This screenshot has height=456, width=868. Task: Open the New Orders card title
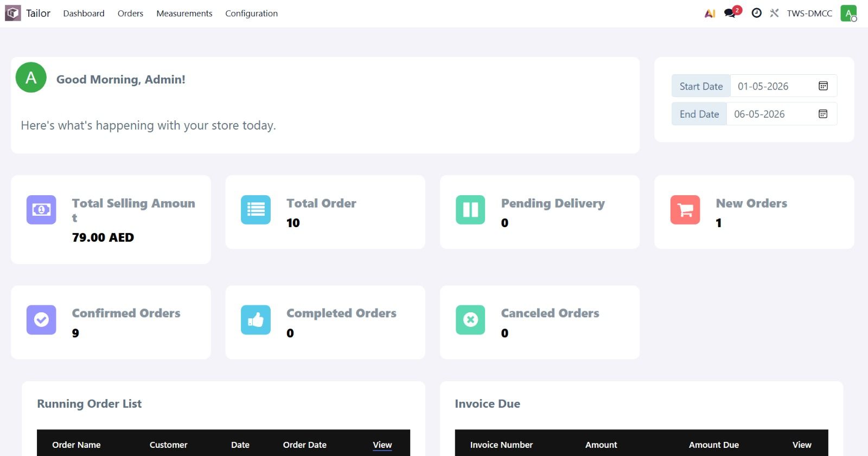tap(751, 203)
